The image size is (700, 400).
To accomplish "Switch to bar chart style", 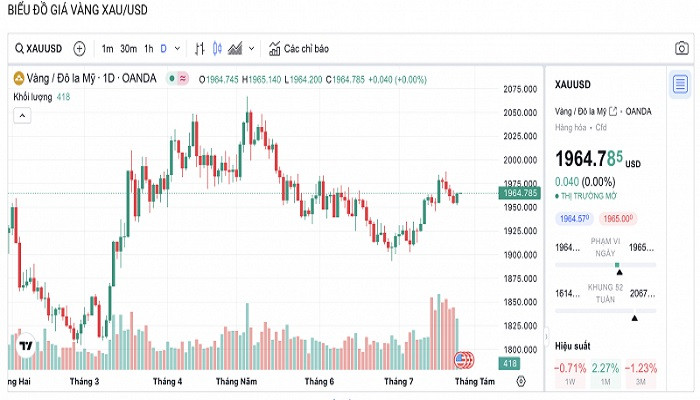I will tap(200, 48).
